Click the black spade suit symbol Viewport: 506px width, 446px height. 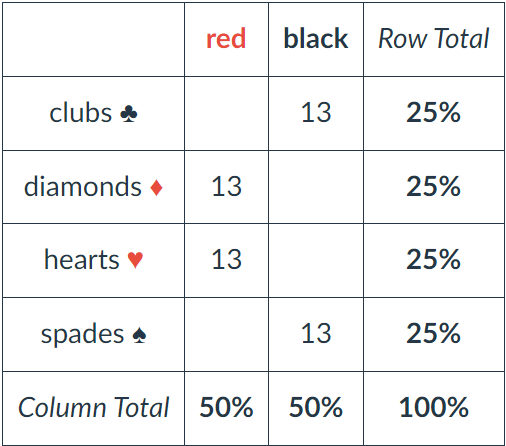pyautogui.click(x=139, y=335)
